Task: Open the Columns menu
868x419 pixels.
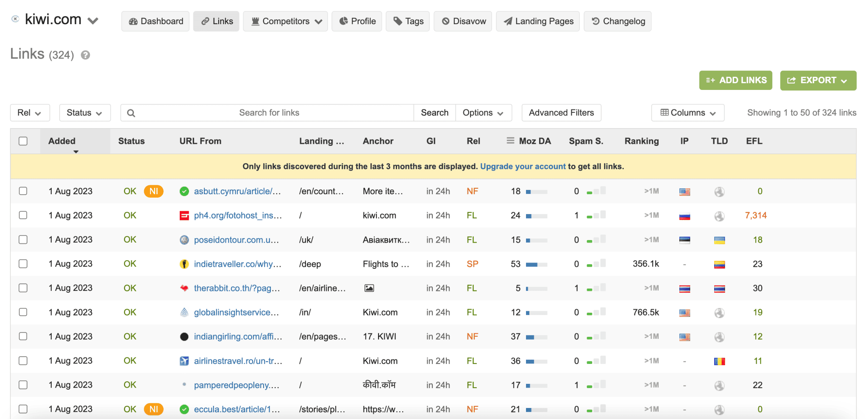Action: click(687, 112)
